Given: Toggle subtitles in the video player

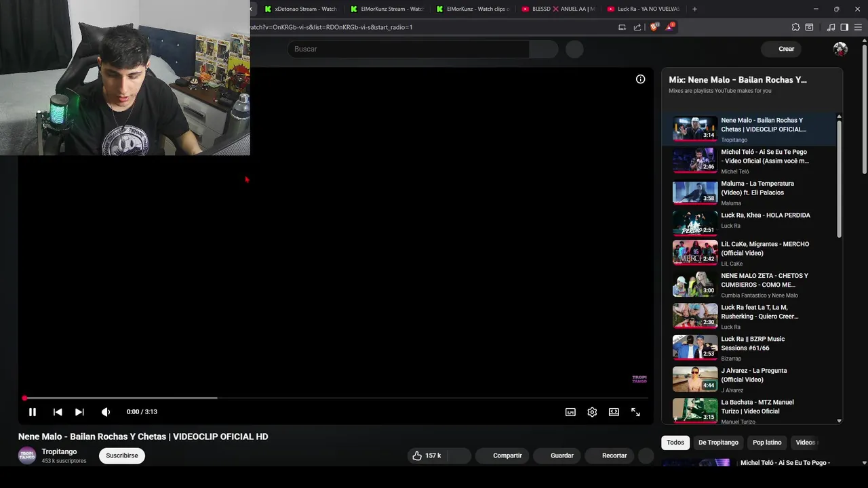Looking at the screenshot, I should [570, 412].
